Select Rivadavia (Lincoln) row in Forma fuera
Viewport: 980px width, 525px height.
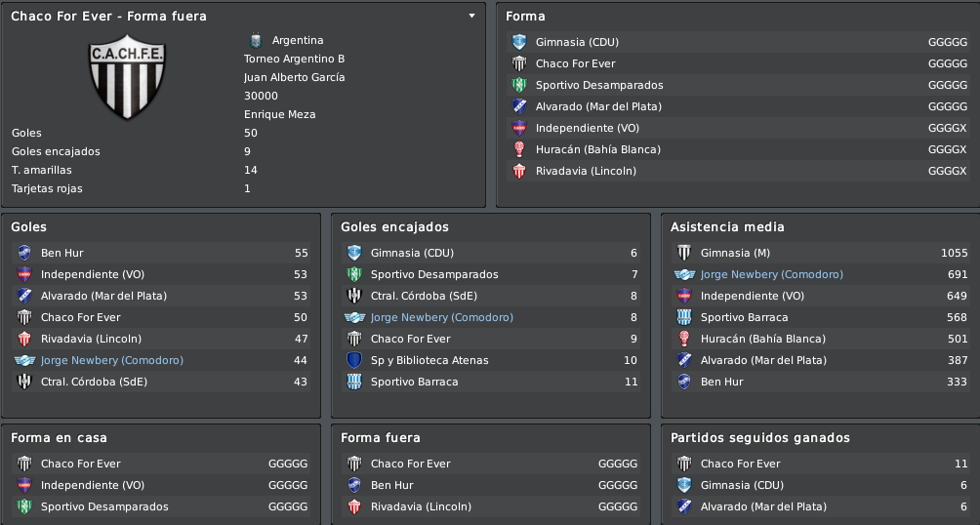point(491,506)
